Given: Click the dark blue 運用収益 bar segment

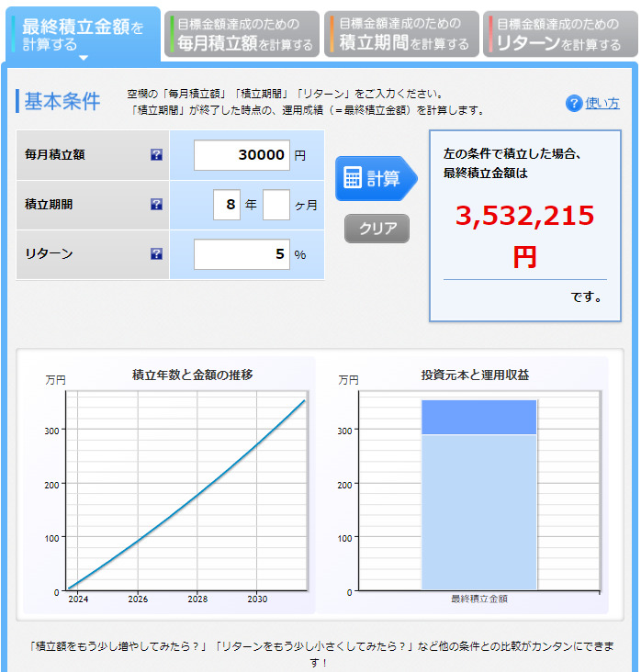Looking at the screenshot, I should click(x=479, y=418).
